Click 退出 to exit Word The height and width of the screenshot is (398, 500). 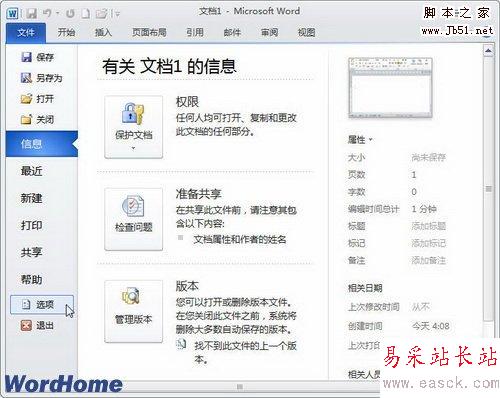pyautogui.click(x=37, y=325)
